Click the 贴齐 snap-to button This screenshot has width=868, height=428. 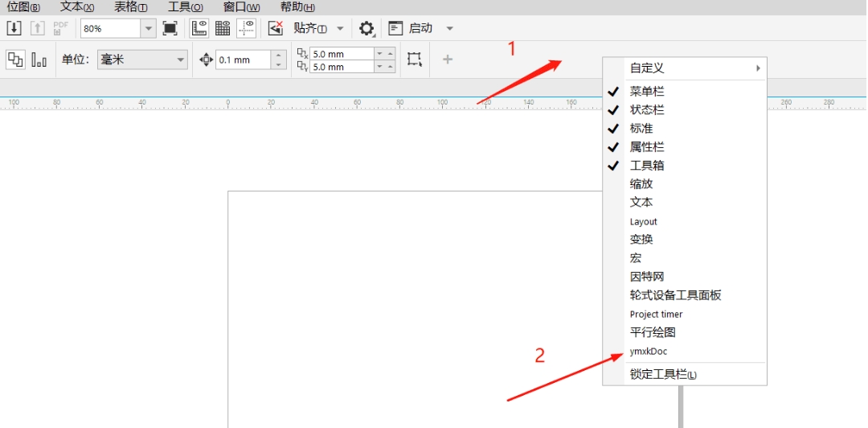[x=310, y=29]
